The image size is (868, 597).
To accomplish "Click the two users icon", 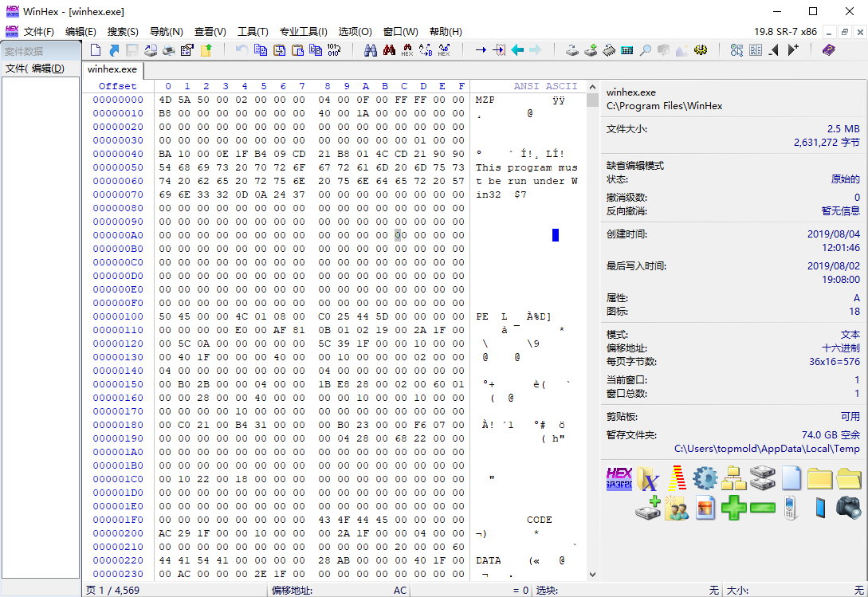I will (677, 507).
